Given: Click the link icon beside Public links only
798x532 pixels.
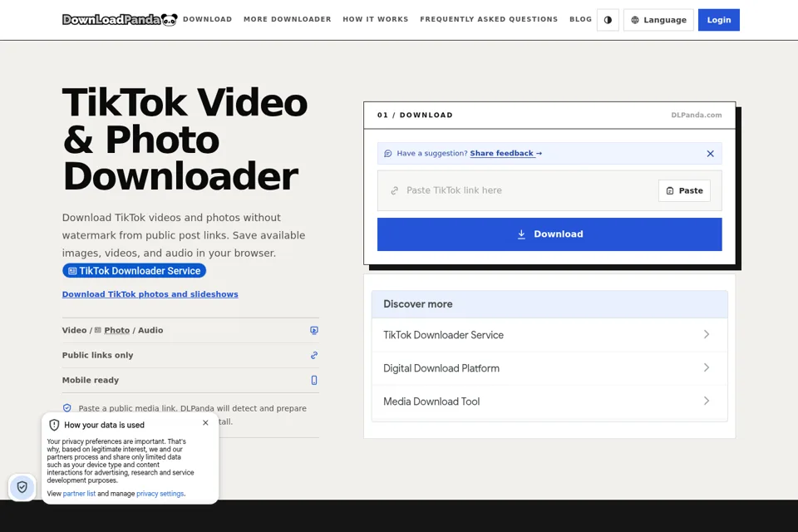Looking at the screenshot, I should click(x=314, y=355).
